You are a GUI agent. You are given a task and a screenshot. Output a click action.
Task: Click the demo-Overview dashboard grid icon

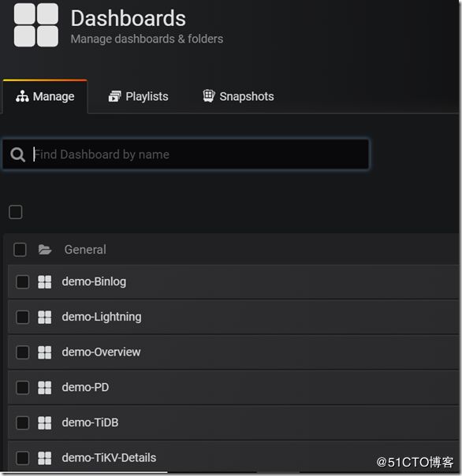click(45, 352)
